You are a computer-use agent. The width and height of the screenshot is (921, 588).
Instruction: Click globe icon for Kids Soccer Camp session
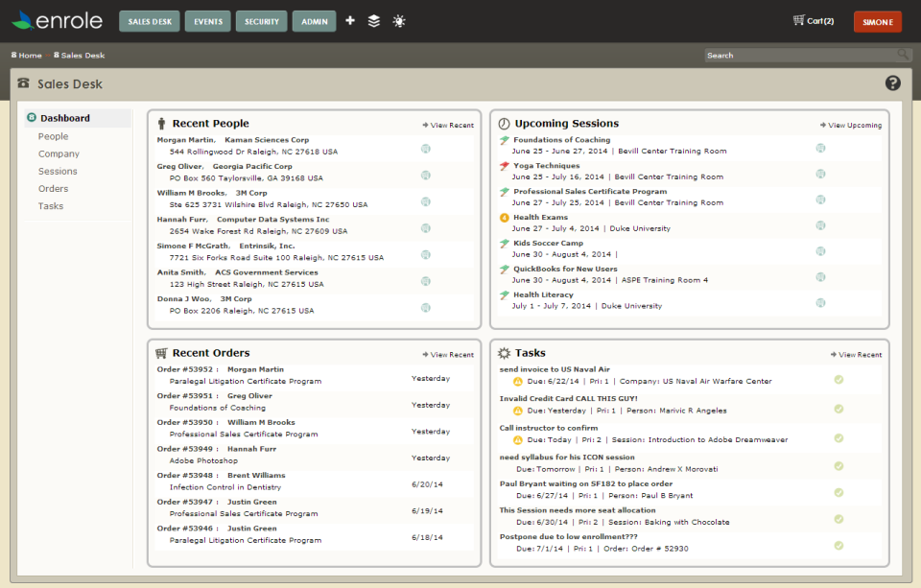820,250
